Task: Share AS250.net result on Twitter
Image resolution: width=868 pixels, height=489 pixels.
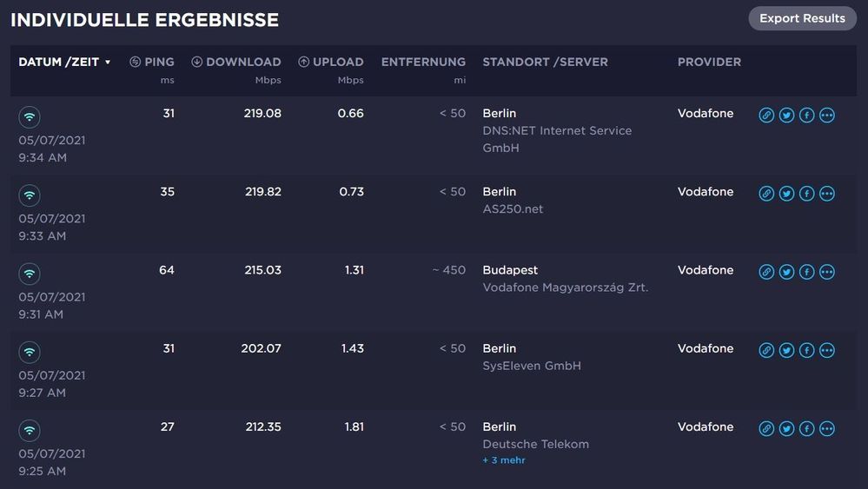Action: [786, 194]
